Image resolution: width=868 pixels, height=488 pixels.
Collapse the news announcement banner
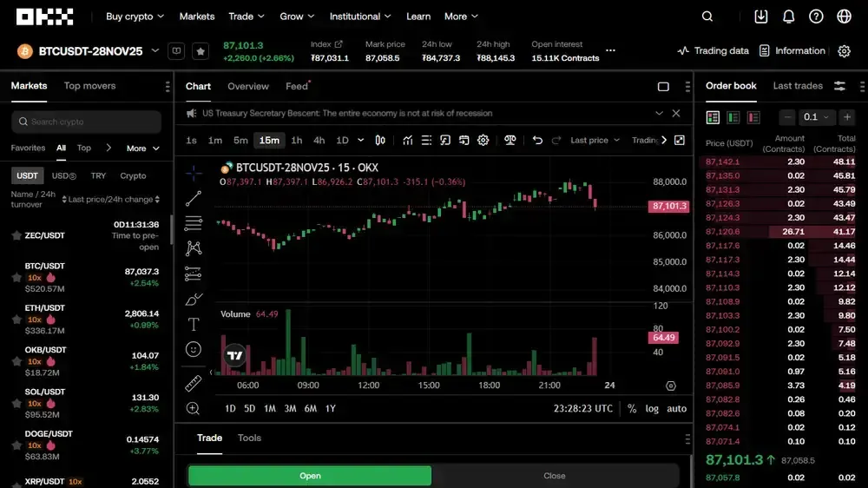(x=659, y=113)
